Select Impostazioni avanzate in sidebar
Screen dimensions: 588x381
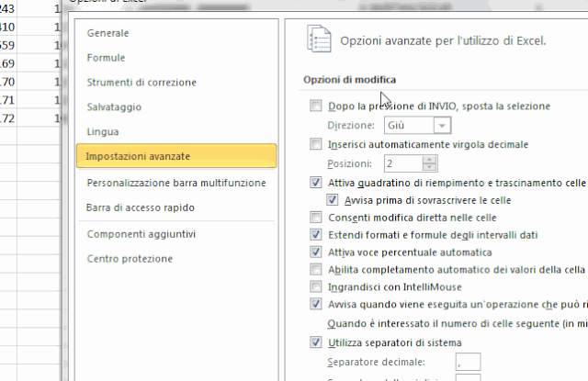pyautogui.click(x=176, y=156)
